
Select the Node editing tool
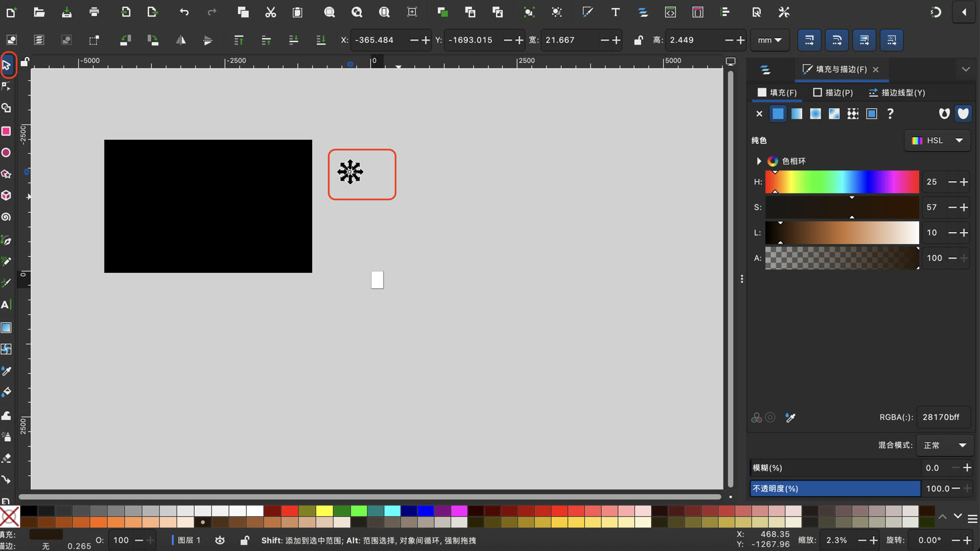pos(7,86)
